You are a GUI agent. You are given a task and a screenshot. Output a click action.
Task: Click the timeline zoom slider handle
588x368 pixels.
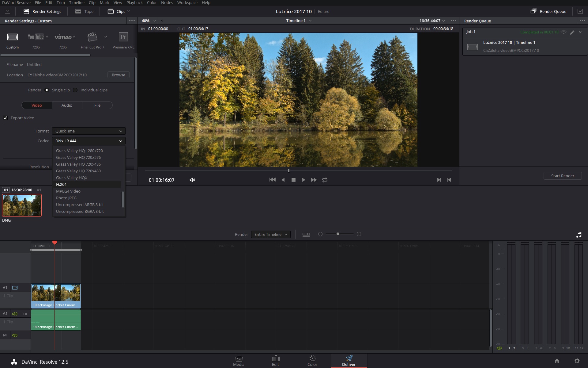pos(338,234)
